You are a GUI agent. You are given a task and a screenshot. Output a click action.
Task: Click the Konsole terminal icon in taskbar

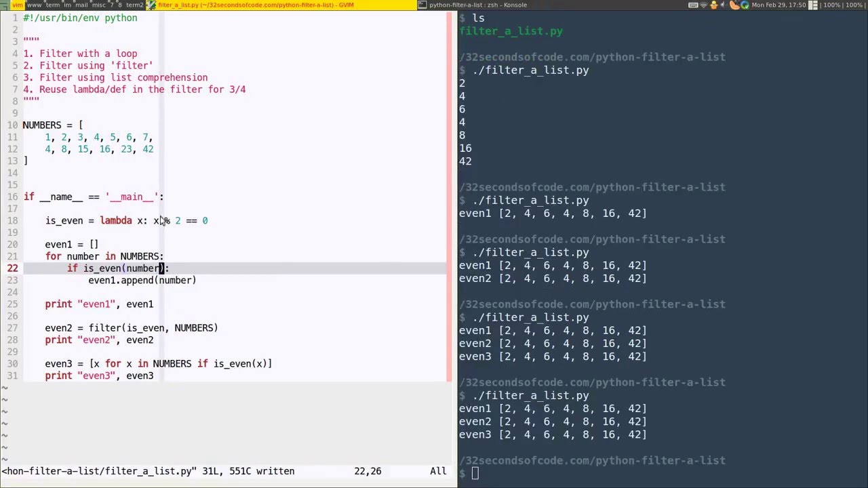click(422, 5)
